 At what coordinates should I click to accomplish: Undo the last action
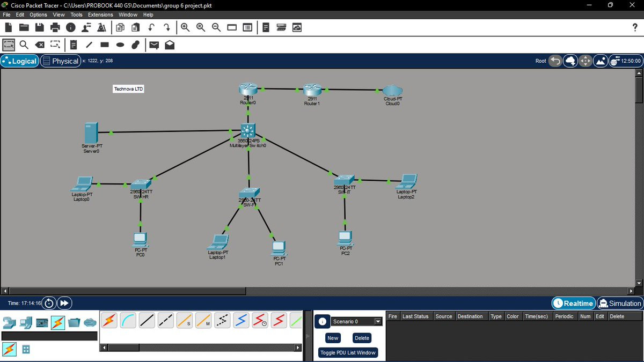[x=151, y=27]
